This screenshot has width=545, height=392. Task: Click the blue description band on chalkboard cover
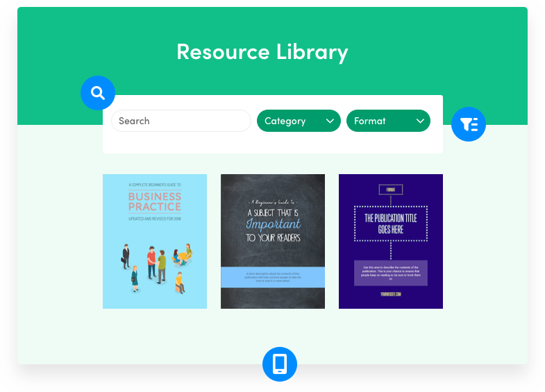tap(273, 276)
